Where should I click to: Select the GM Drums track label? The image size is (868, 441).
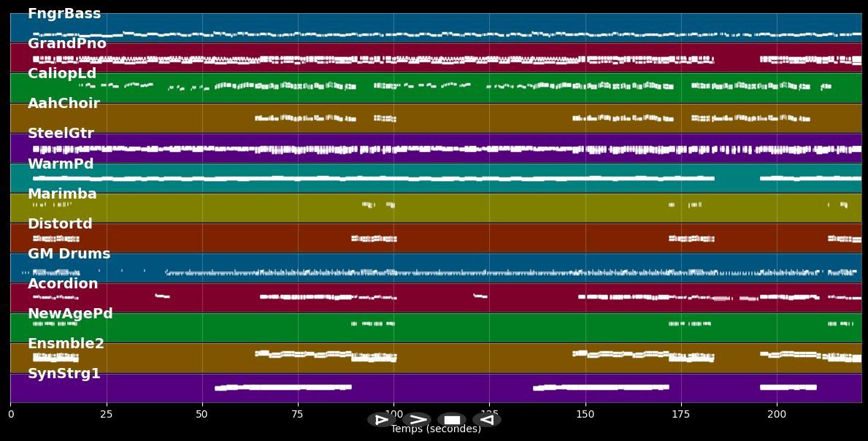[69, 254]
